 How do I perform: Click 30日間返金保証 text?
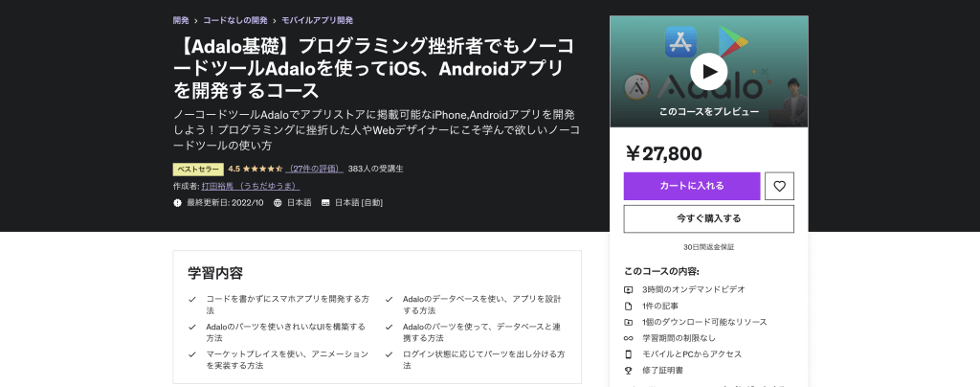coord(709,247)
